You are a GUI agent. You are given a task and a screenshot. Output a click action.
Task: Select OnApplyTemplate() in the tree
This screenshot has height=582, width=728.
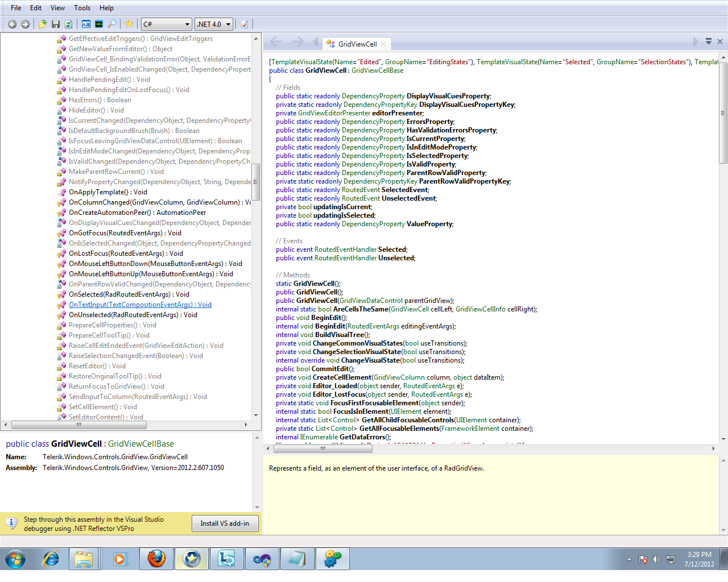(x=107, y=192)
